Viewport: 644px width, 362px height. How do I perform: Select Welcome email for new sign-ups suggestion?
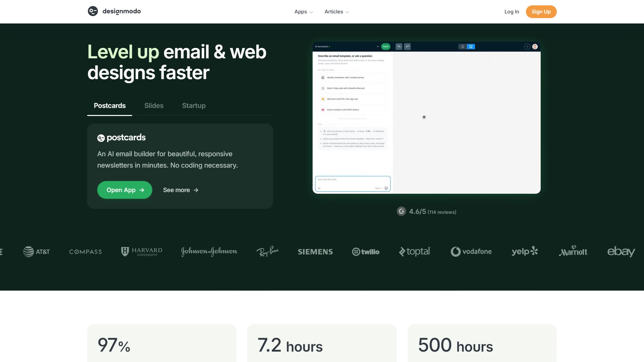(x=353, y=99)
